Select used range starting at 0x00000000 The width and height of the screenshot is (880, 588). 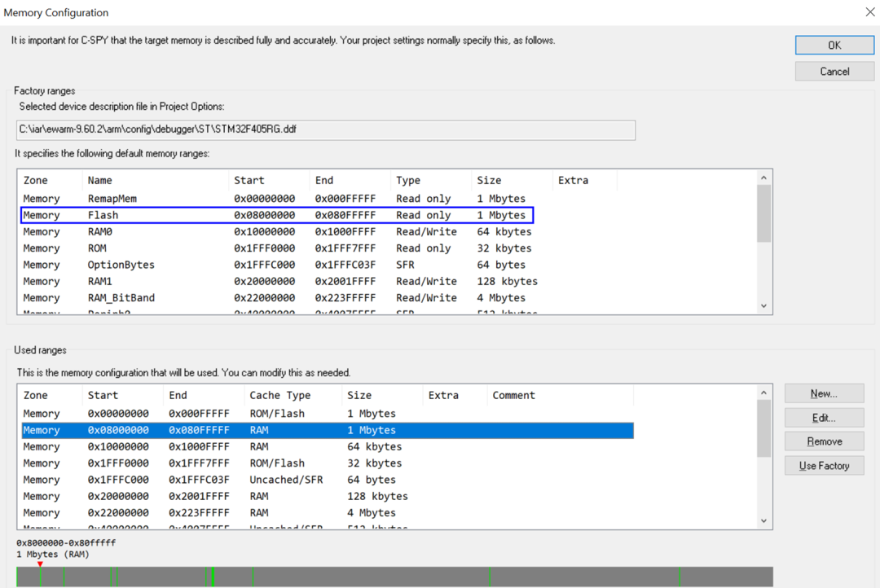(328, 414)
